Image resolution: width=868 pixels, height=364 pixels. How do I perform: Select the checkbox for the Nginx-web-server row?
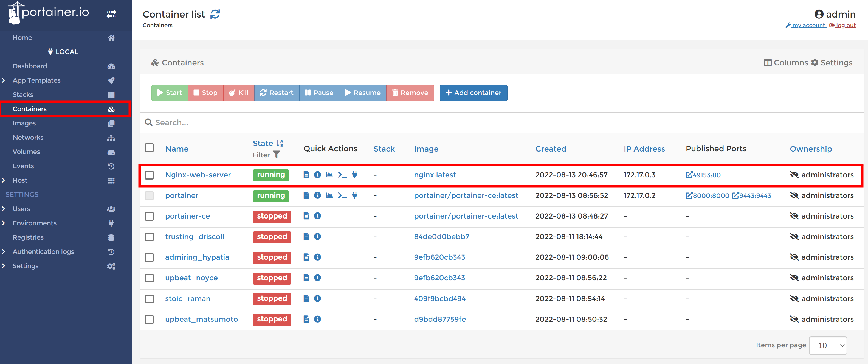click(149, 175)
